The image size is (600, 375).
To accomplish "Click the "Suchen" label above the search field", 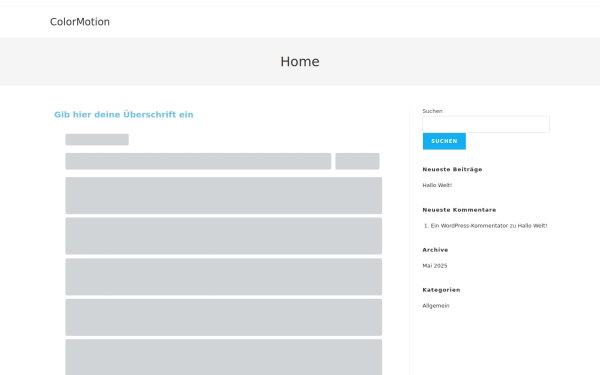I will point(432,111).
